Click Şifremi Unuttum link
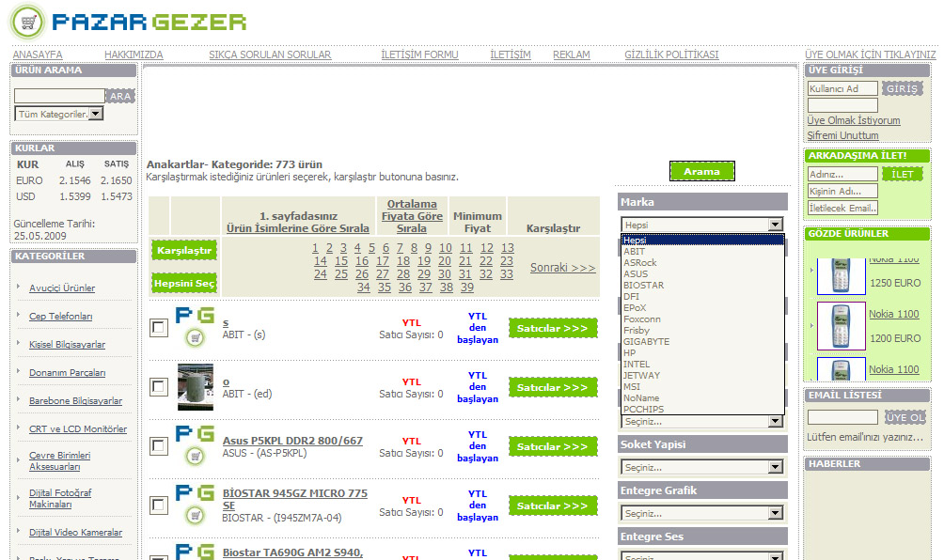 [842, 136]
